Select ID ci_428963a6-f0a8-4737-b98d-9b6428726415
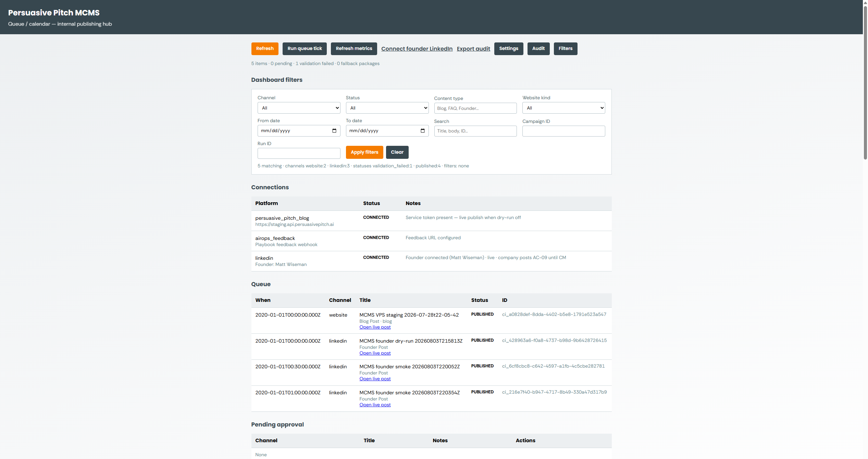The image size is (868, 459). [554, 340]
